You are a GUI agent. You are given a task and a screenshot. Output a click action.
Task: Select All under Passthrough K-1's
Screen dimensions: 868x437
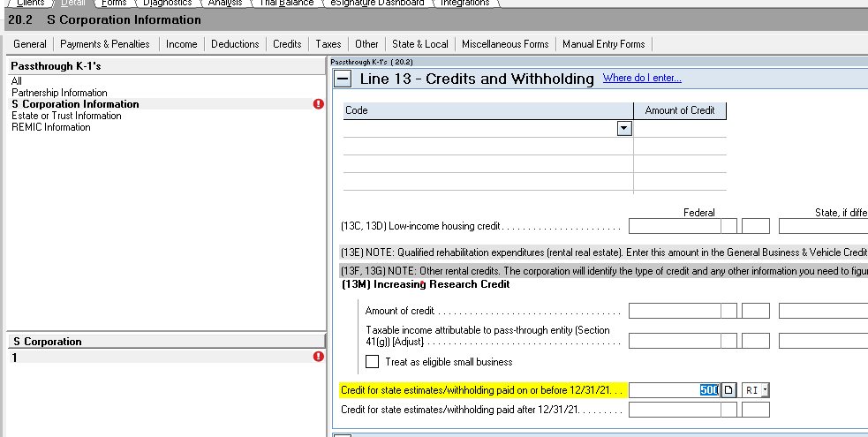(x=17, y=81)
